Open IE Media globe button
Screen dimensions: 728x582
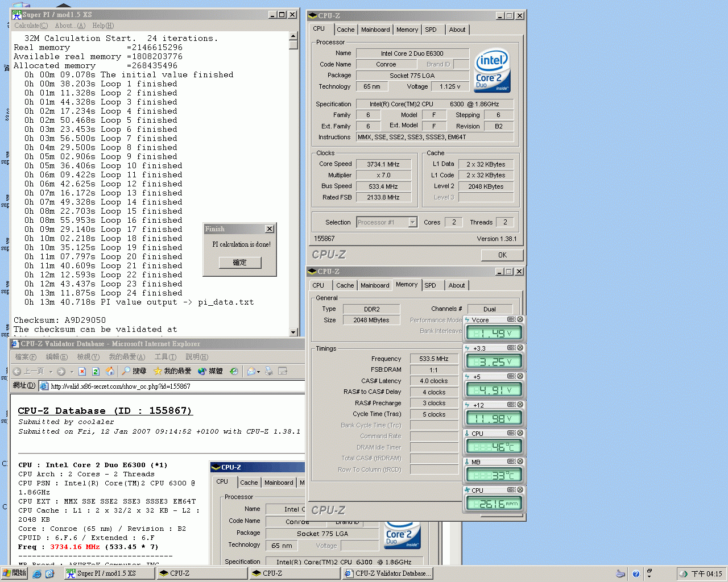pyautogui.click(x=210, y=371)
